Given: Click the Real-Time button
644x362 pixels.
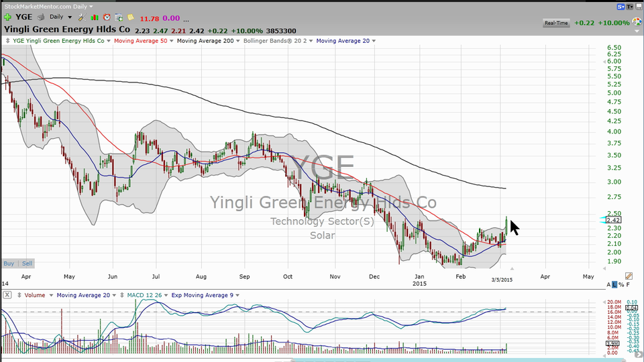Looking at the screenshot, I should [x=556, y=23].
